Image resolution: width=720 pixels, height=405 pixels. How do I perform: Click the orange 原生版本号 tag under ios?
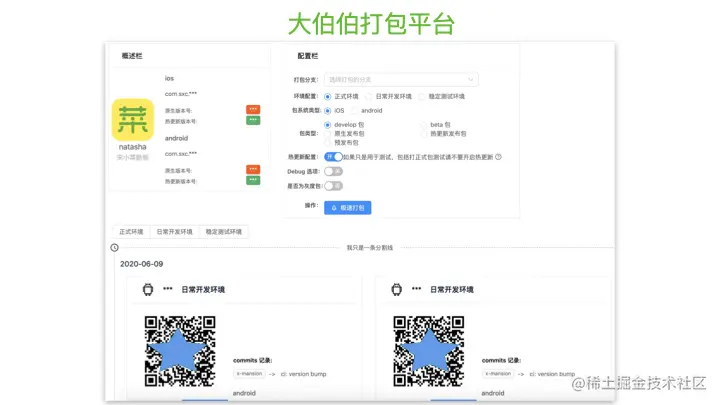click(x=253, y=109)
